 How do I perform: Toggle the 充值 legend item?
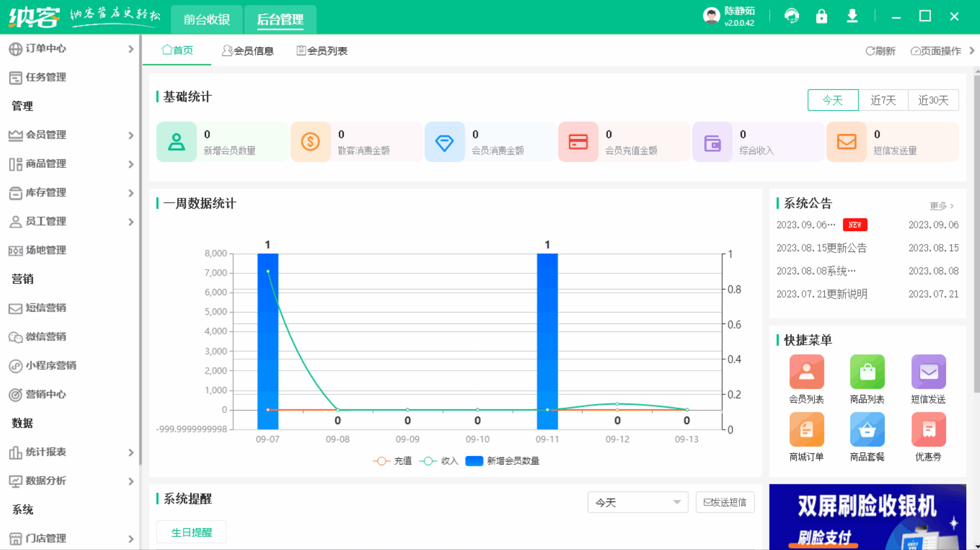[x=392, y=461]
